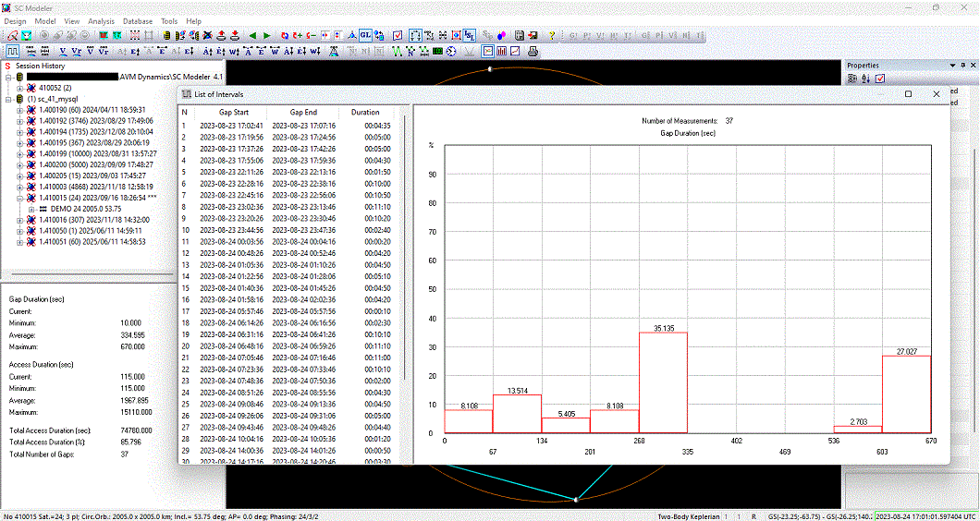Toggle the checkbox icon in main toolbar

click(397, 35)
